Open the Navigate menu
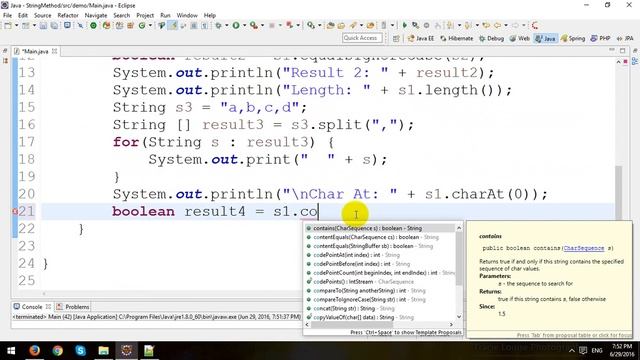 coord(96,15)
